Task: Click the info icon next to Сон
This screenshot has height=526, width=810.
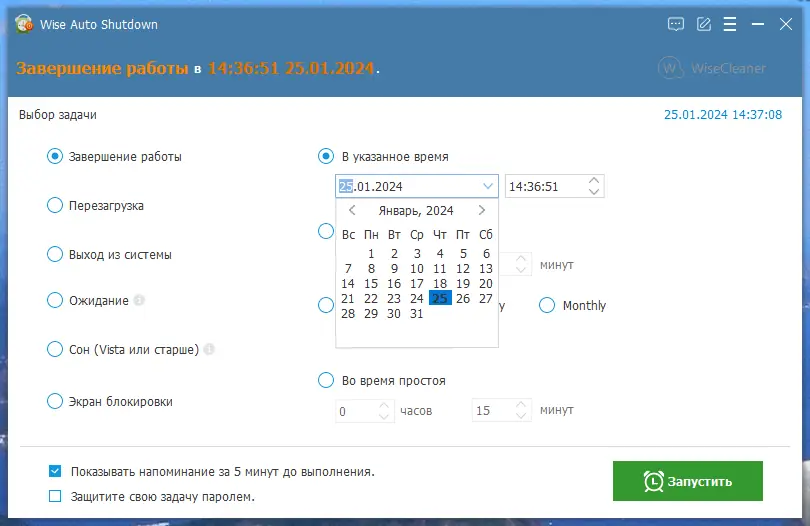Action: (x=209, y=349)
